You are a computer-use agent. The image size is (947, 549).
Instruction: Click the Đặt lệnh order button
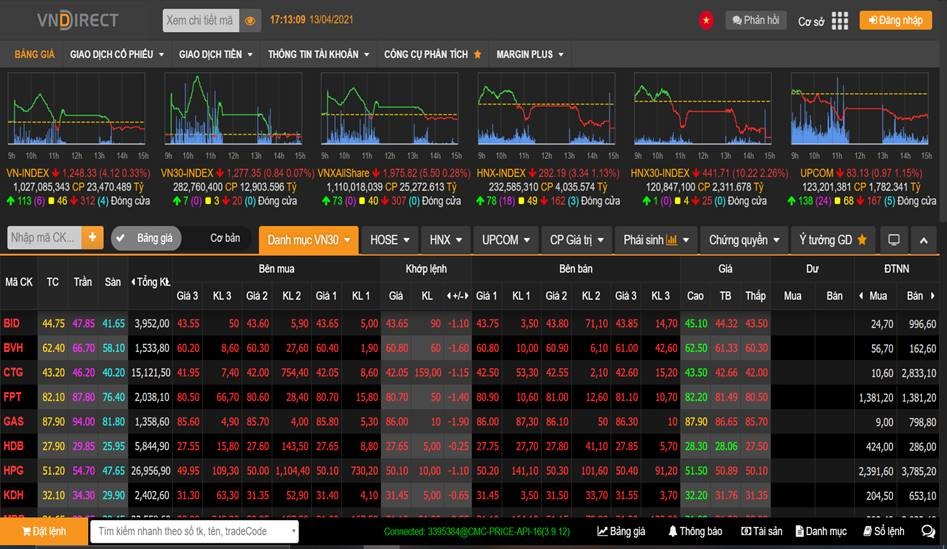coord(43,531)
